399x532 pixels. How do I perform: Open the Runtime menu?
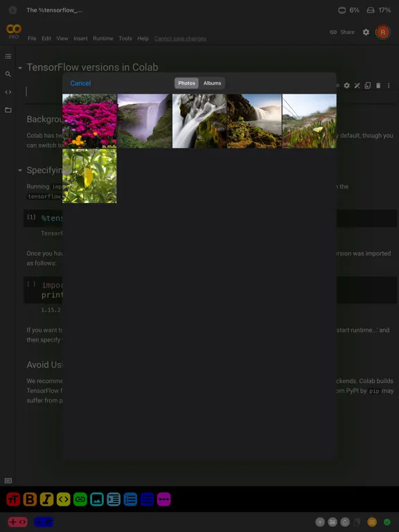coord(103,38)
